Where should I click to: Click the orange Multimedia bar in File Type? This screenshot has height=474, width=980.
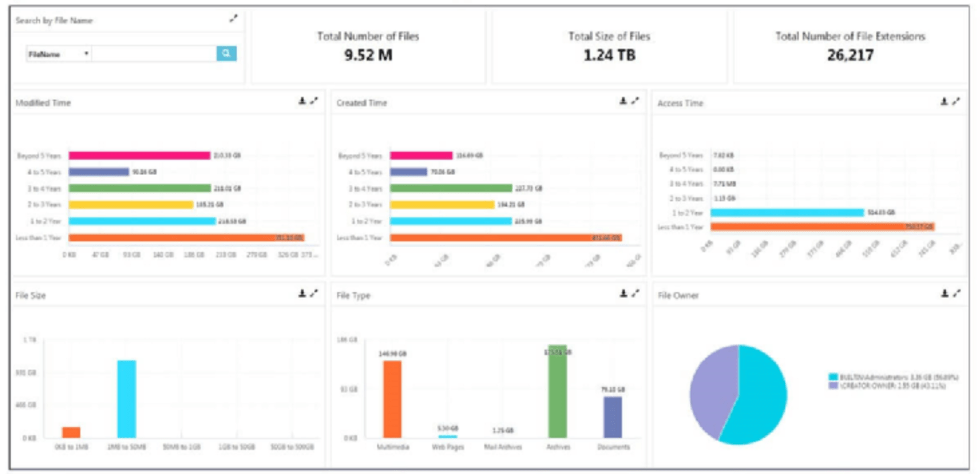(392, 399)
